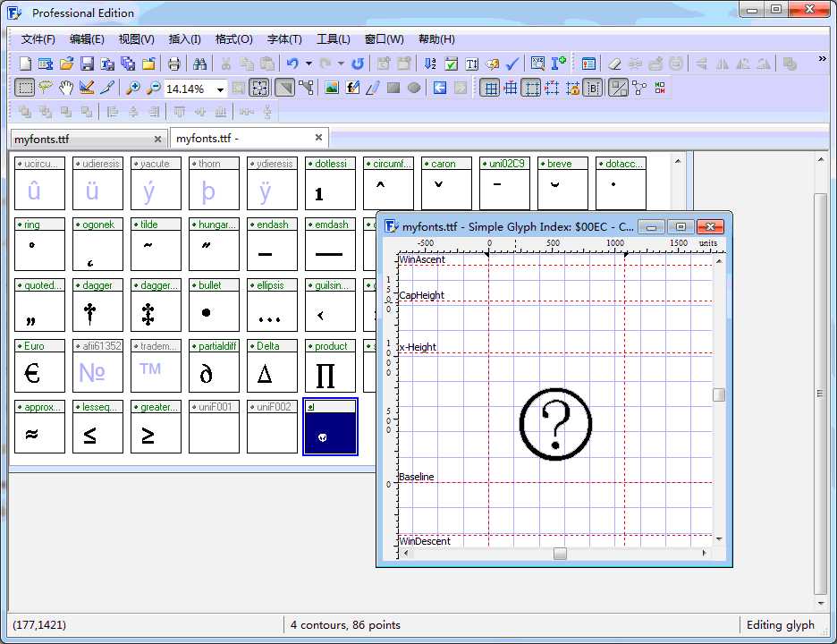Select the lasso selection tool
Screen dimensions: 837x644
pos(46,89)
